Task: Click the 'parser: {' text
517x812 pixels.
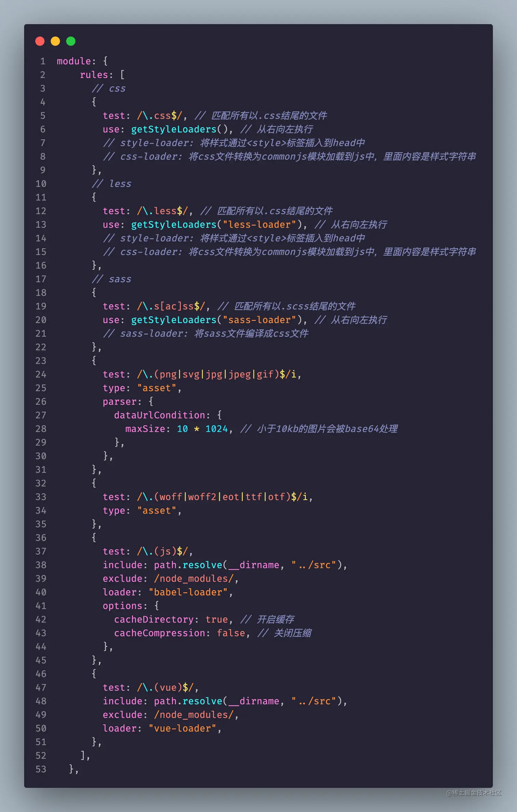Action: pos(129,402)
